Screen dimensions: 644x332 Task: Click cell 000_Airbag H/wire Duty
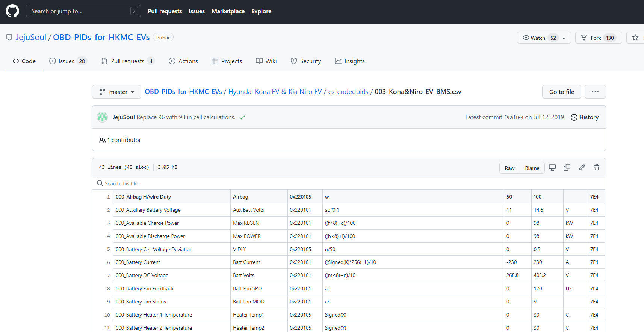pyautogui.click(x=172, y=197)
